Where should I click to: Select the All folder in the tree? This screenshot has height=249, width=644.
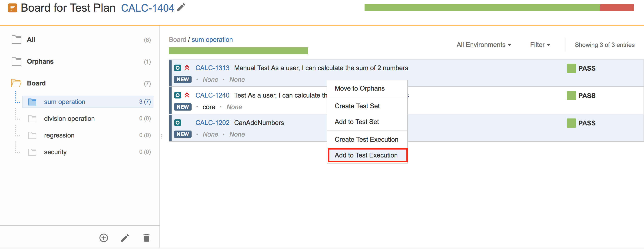coord(31,39)
